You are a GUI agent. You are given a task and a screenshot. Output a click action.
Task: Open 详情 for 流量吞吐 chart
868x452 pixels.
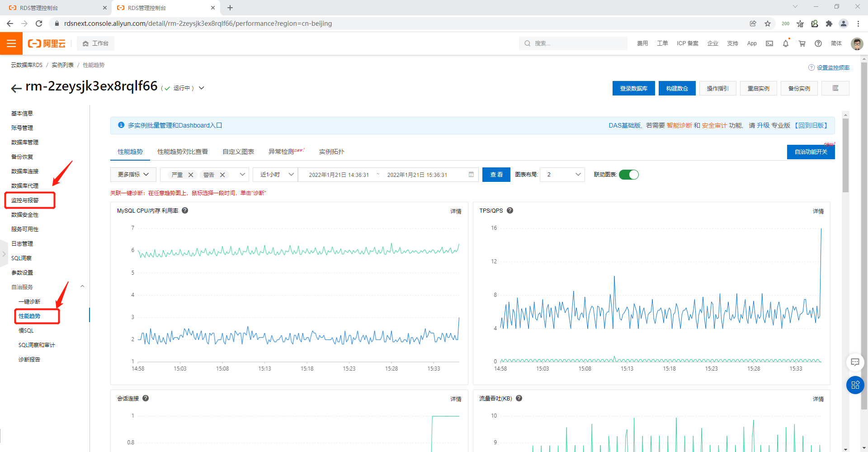click(x=818, y=399)
